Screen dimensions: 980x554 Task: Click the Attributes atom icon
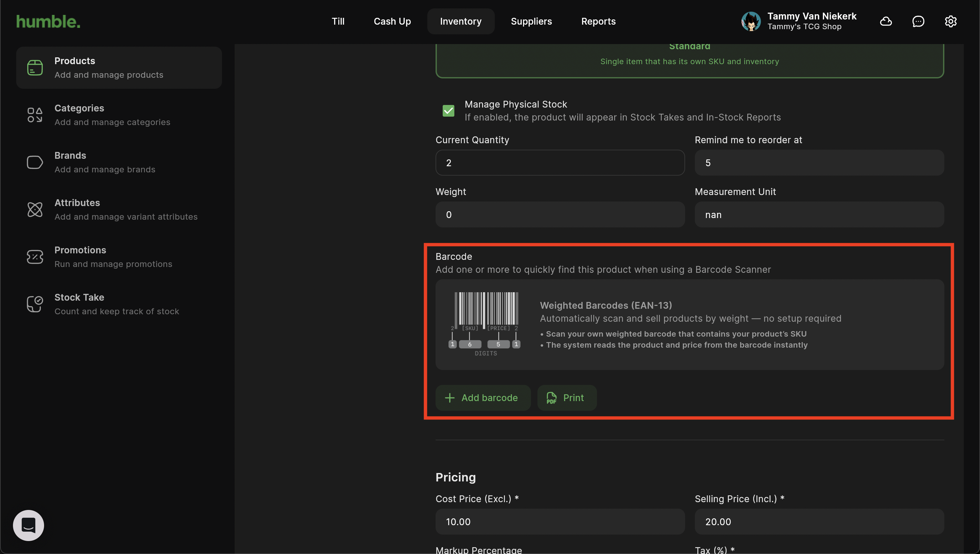coord(35,209)
